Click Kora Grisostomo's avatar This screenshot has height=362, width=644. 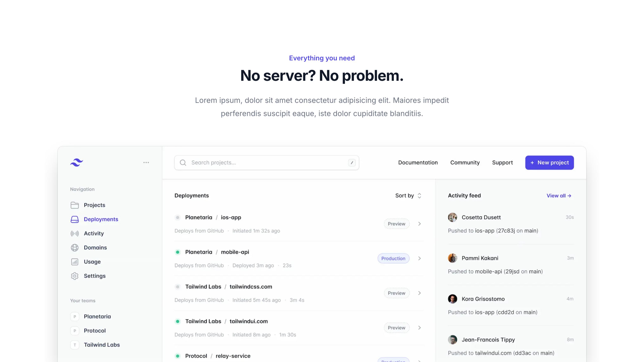click(x=452, y=299)
